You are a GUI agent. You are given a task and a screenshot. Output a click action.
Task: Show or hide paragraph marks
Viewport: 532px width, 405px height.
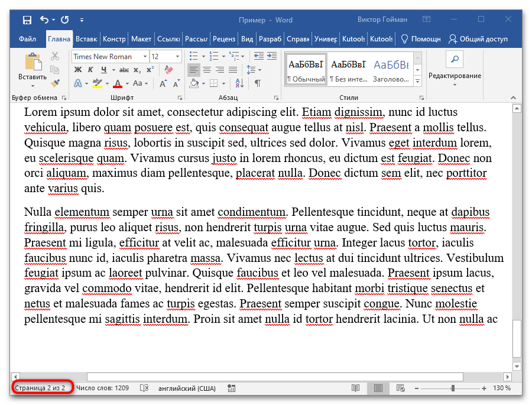tap(258, 83)
